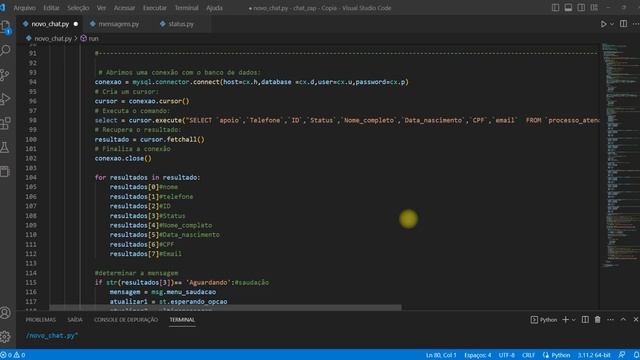
Task: Open the Run and Debug view
Action: 5,99
